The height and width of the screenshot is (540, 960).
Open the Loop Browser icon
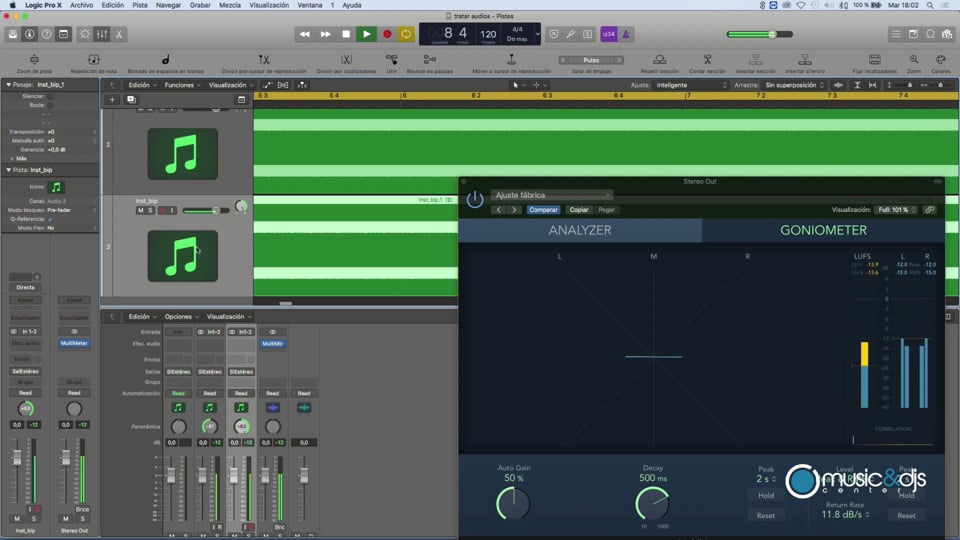coord(931,34)
